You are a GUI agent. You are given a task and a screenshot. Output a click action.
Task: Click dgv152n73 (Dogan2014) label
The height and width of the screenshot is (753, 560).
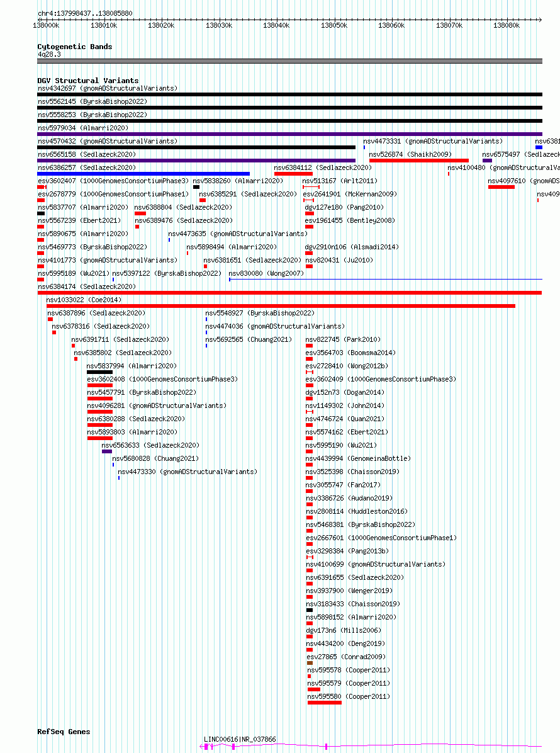345,392
